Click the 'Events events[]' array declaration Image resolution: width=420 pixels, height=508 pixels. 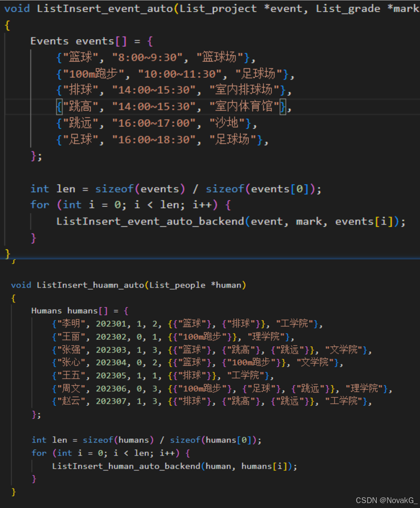pos(78,41)
